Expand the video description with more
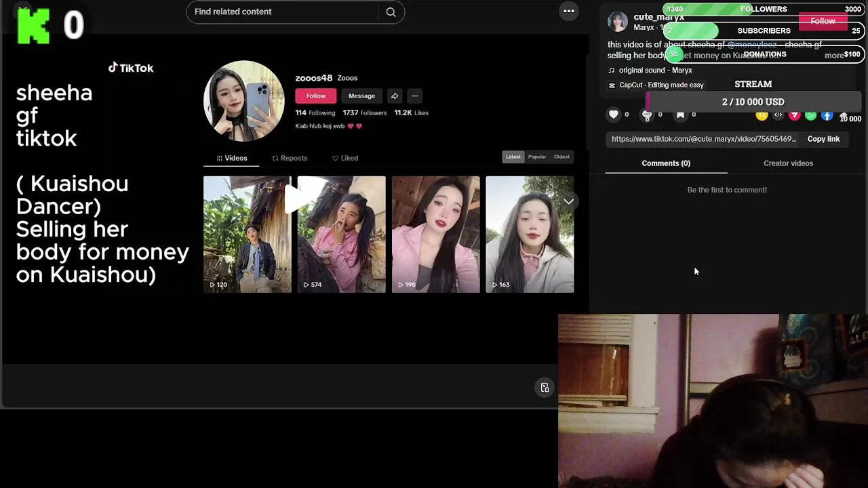 [833, 56]
